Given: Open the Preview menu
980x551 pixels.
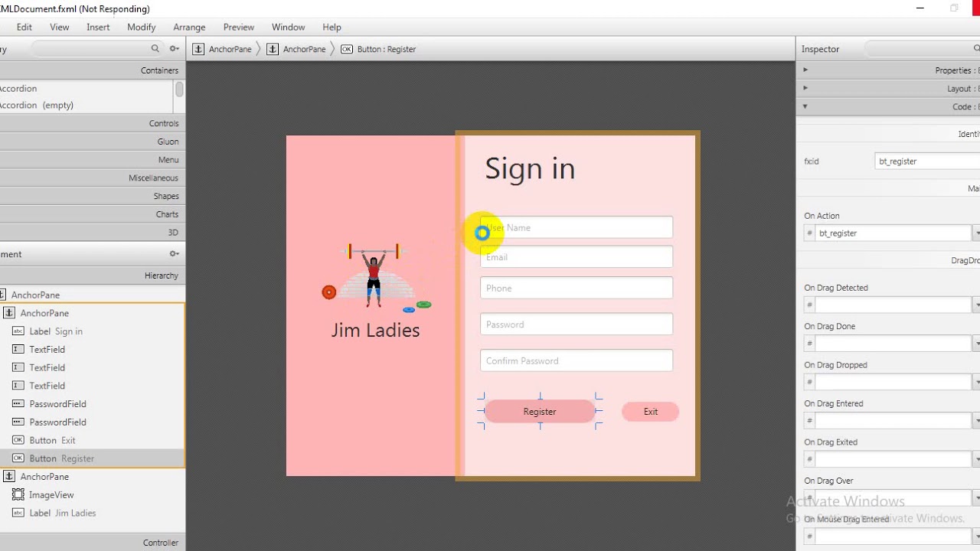Looking at the screenshot, I should coord(239,27).
